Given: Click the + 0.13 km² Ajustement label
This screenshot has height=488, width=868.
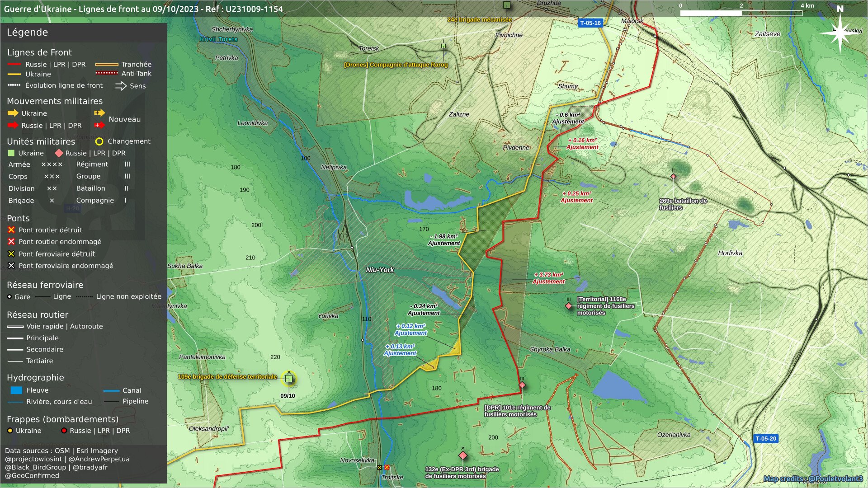Looking at the screenshot, I should tap(400, 350).
